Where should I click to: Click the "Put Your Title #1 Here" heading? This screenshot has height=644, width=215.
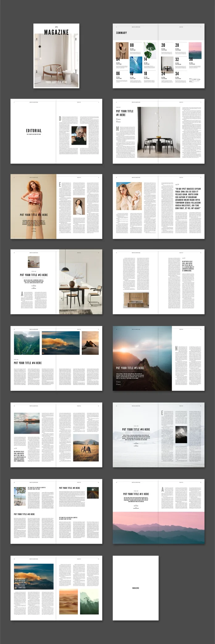(x=121, y=113)
